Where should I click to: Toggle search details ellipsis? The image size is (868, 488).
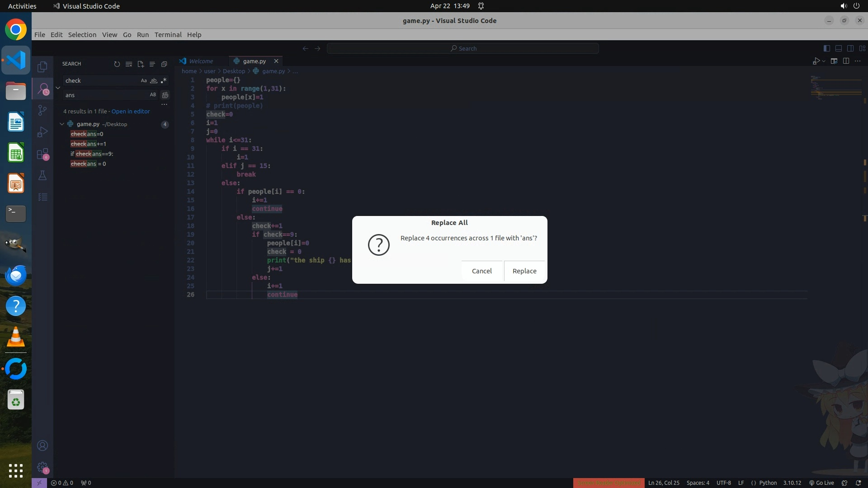(165, 104)
